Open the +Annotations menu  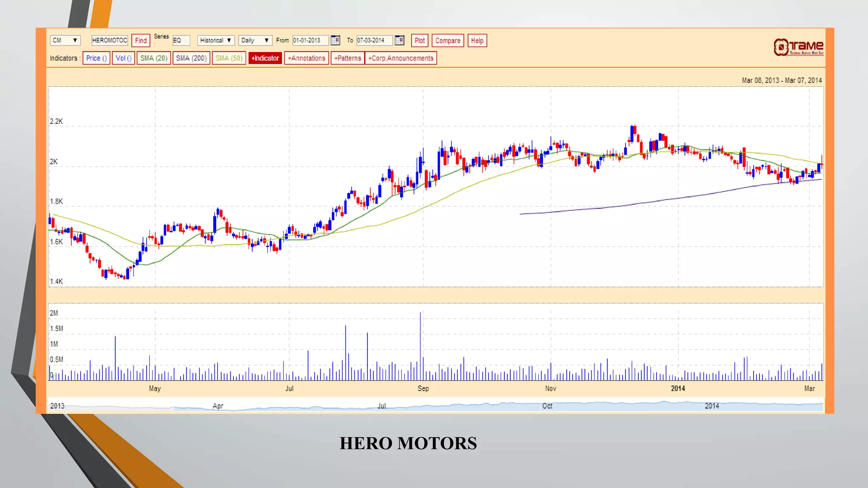pyautogui.click(x=306, y=58)
